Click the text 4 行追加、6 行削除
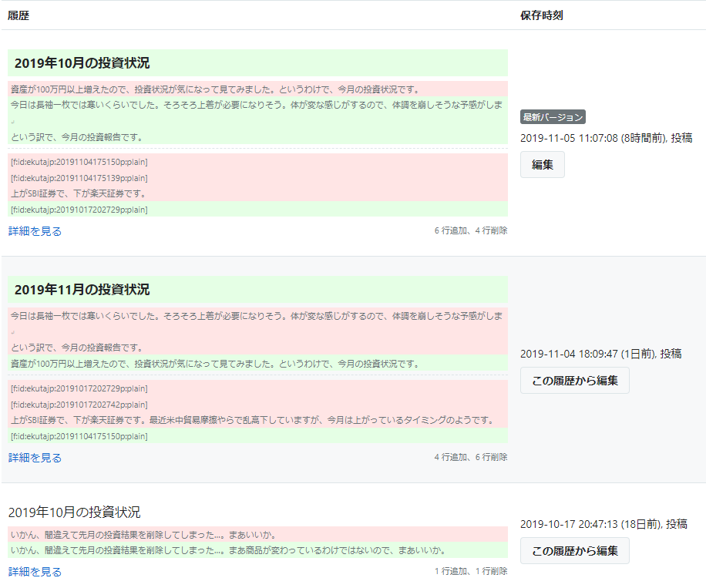Screen dimensions: 706x588 (470, 457)
